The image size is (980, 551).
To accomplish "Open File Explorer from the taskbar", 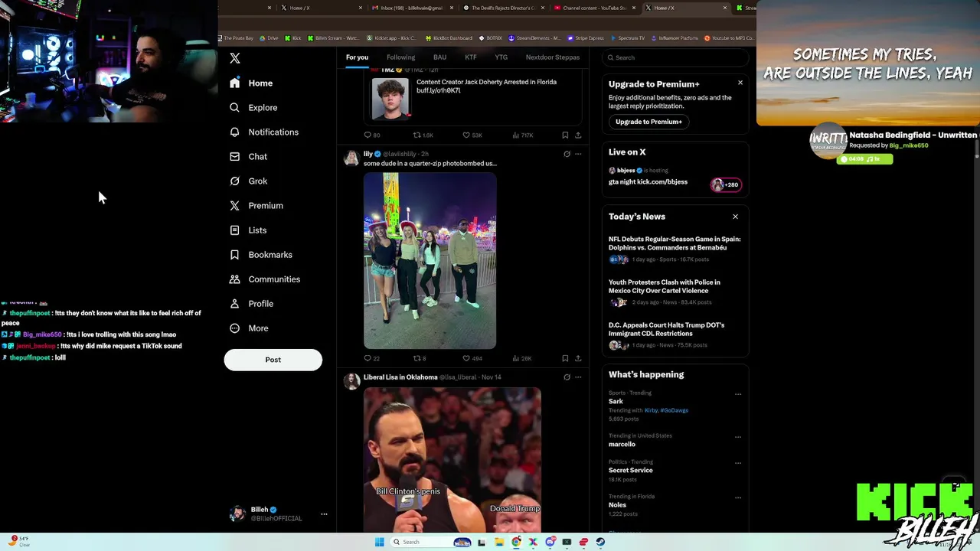I will (x=499, y=542).
